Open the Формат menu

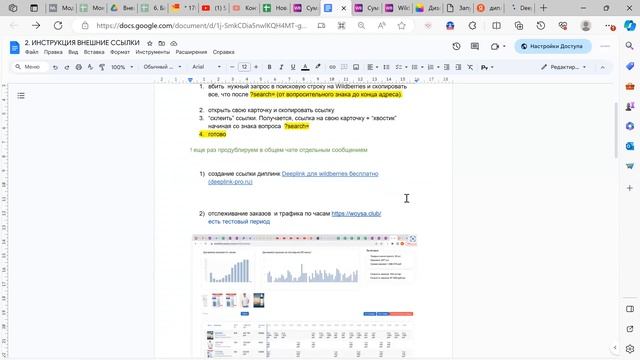(x=120, y=52)
